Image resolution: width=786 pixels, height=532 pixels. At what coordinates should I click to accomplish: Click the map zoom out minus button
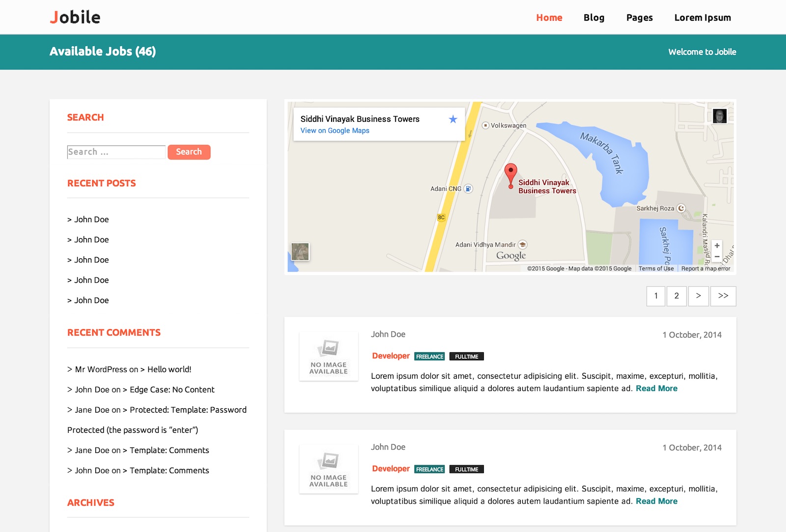pos(717,257)
